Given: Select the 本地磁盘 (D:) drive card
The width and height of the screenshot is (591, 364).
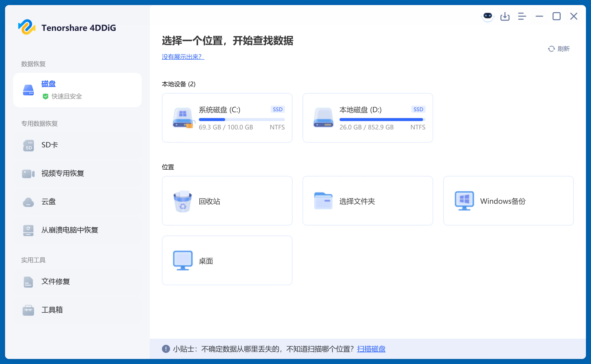Looking at the screenshot, I should (368, 118).
